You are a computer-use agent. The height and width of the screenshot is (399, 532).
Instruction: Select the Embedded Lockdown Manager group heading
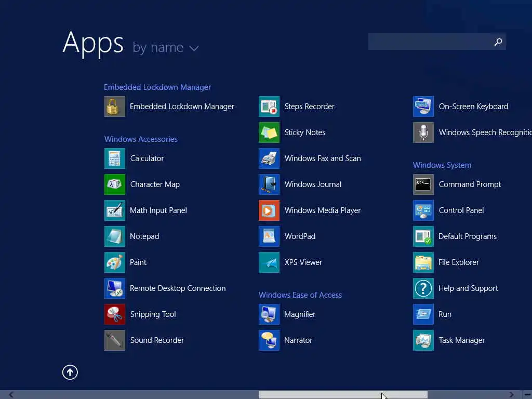(157, 87)
